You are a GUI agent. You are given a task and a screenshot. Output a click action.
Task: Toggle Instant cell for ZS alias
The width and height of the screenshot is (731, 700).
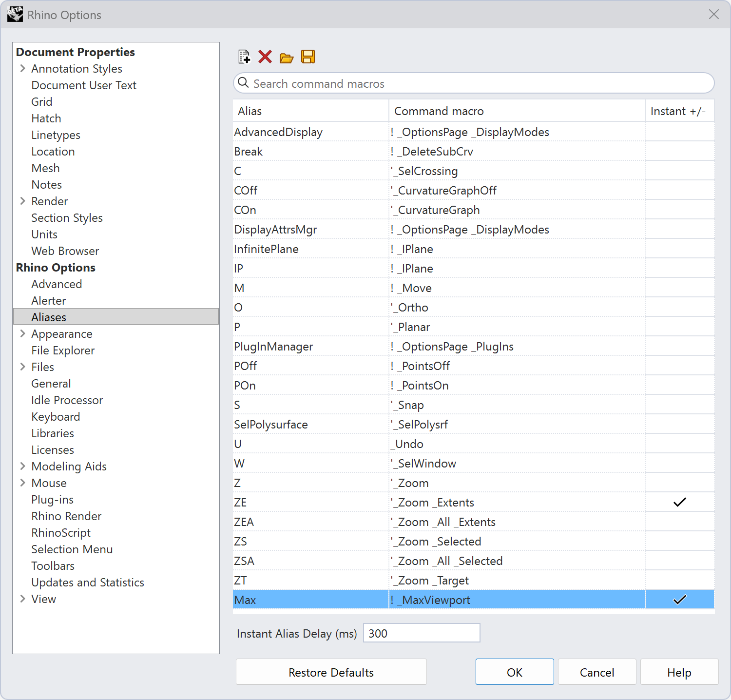(x=680, y=541)
